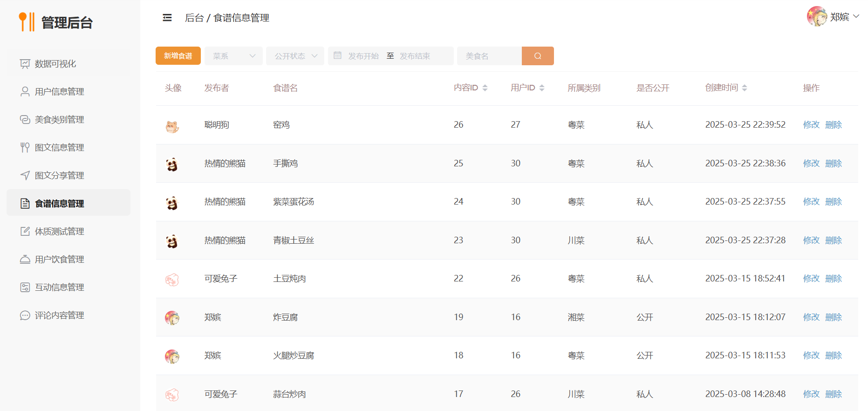Click the 图文信息管理 fork-spoon icon
Image resolution: width=868 pixels, height=411 pixels.
pos(25,148)
